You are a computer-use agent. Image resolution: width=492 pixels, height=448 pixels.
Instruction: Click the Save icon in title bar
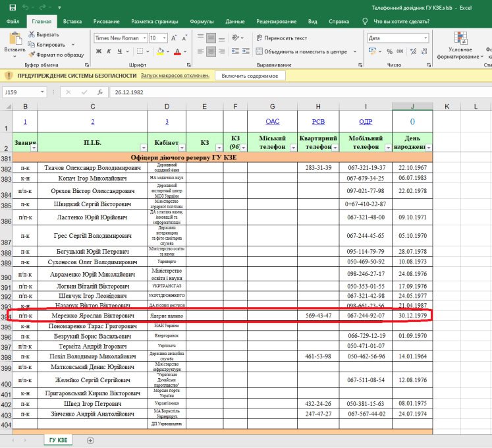click(x=12, y=7)
